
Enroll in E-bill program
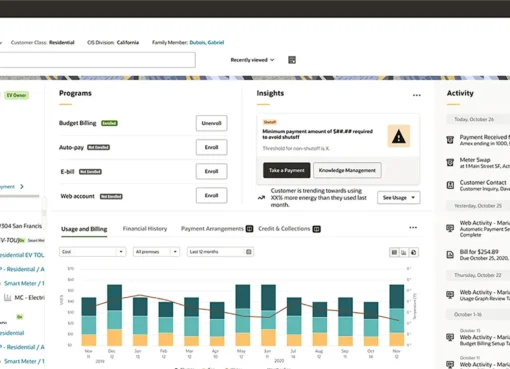pos(211,171)
